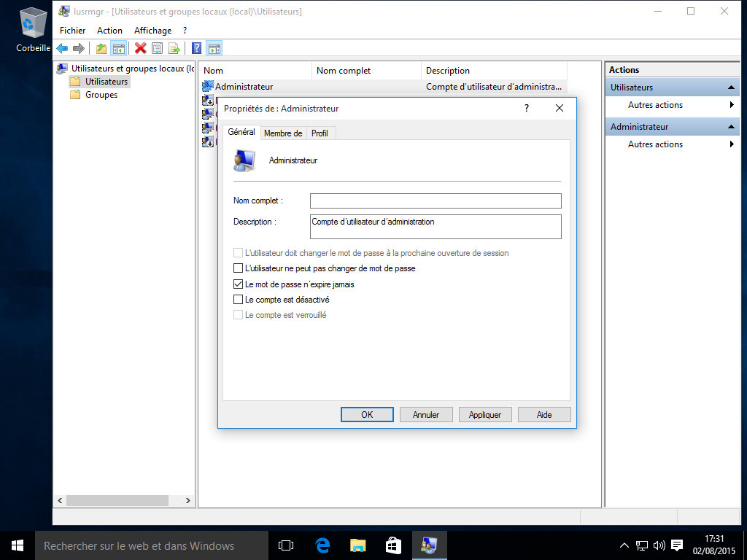Click the Aide button
The height and width of the screenshot is (560, 747).
544,415
